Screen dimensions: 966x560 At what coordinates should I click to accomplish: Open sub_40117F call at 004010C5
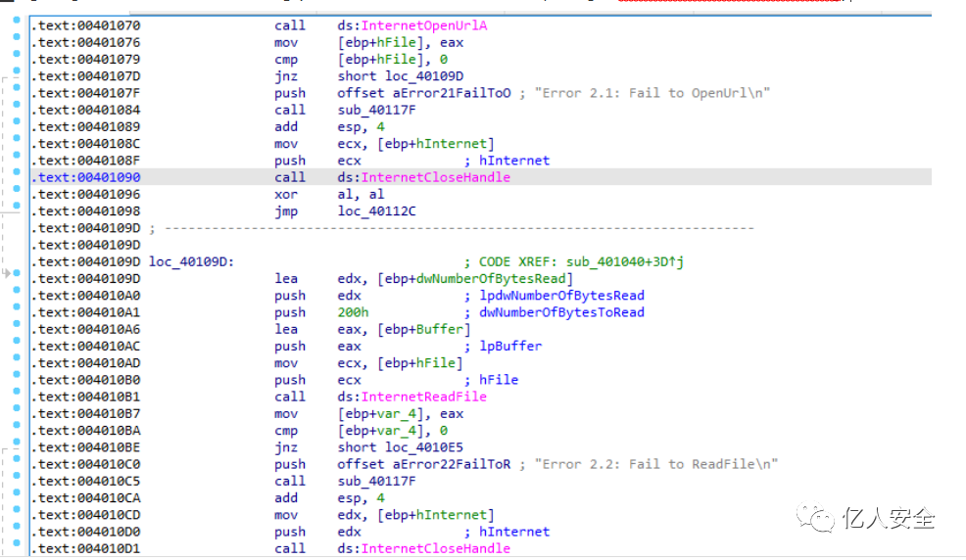[376, 482]
